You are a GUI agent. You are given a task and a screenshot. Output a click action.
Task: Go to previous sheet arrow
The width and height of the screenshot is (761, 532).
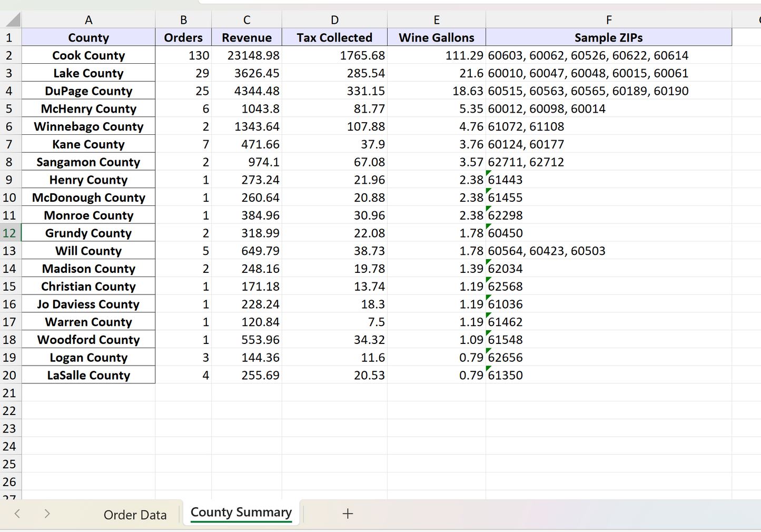point(17,514)
